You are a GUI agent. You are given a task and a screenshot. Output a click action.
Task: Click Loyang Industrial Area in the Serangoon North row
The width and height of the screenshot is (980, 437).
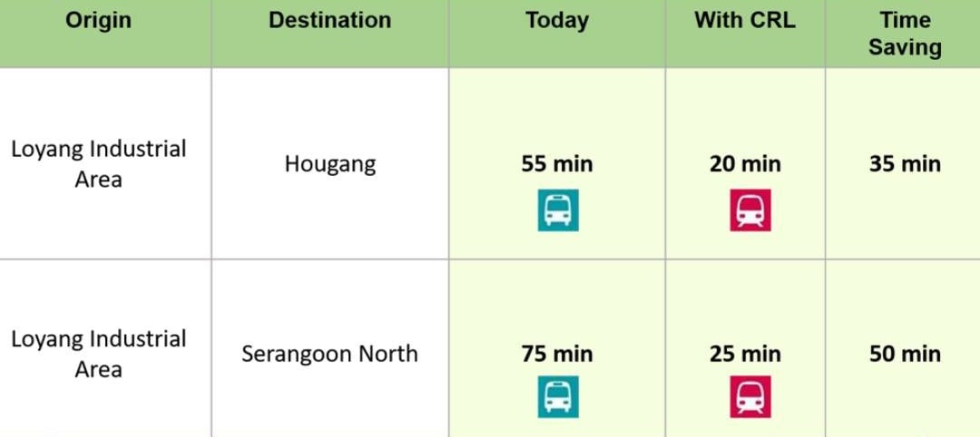(x=98, y=354)
